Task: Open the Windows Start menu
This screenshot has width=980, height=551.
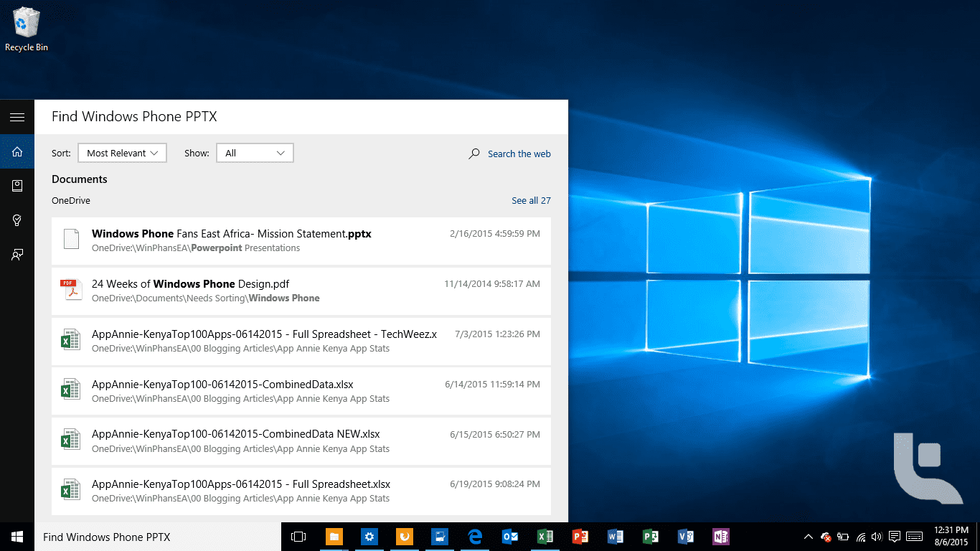Action: [17, 537]
